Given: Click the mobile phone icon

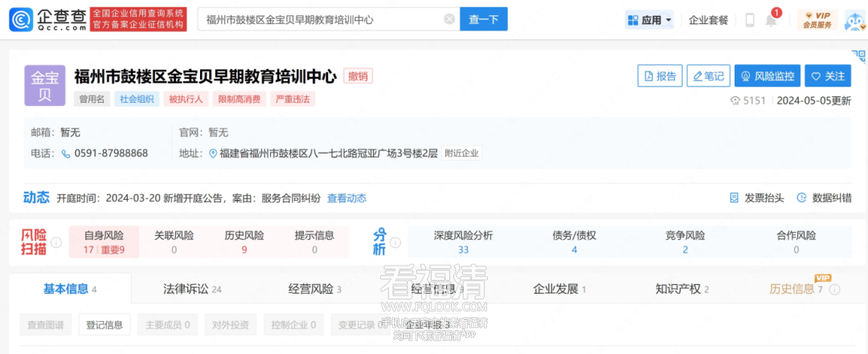Looking at the screenshot, I should click(750, 20).
